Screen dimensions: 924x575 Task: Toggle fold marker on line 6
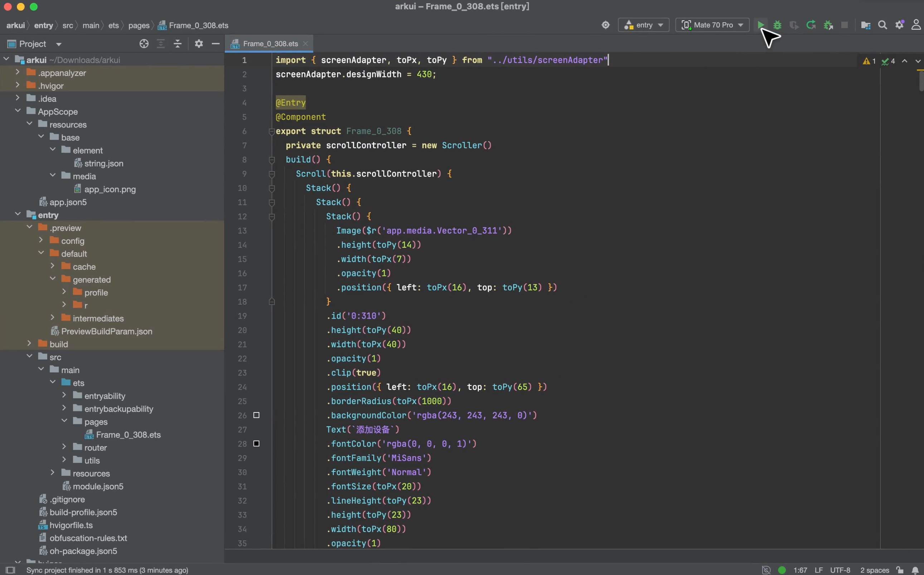tap(271, 132)
